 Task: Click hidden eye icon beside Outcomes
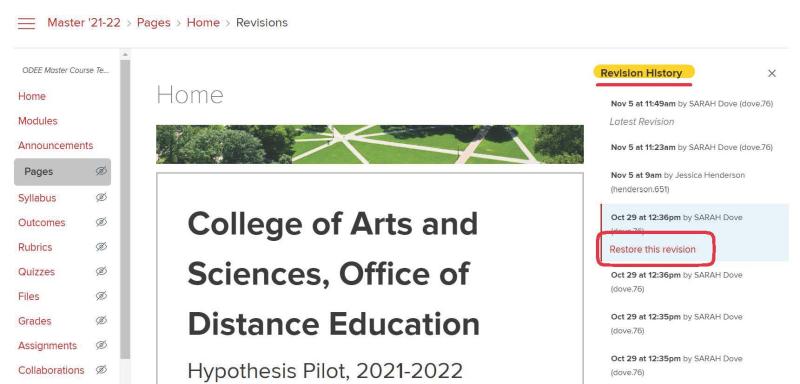(x=101, y=222)
